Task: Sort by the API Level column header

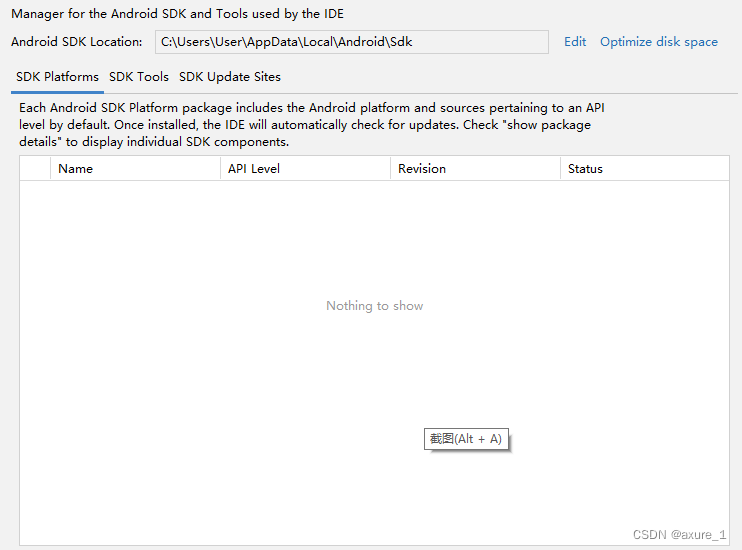Action: click(x=305, y=169)
